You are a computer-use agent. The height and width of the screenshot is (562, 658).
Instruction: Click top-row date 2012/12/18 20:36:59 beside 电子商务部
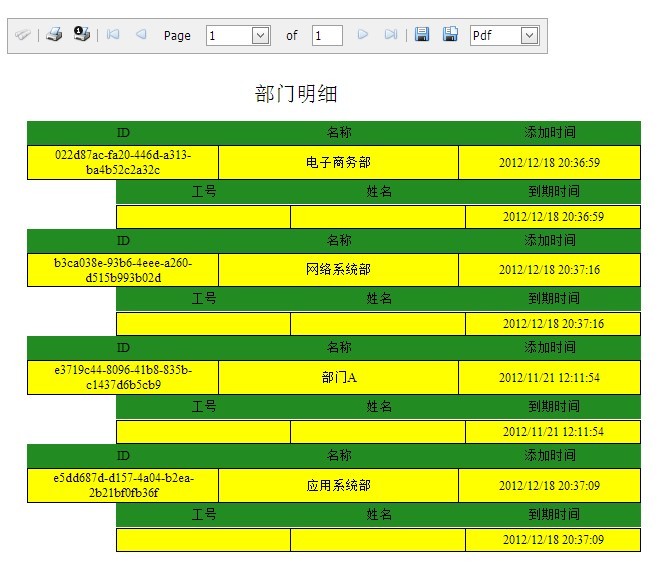[x=549, y=162]
